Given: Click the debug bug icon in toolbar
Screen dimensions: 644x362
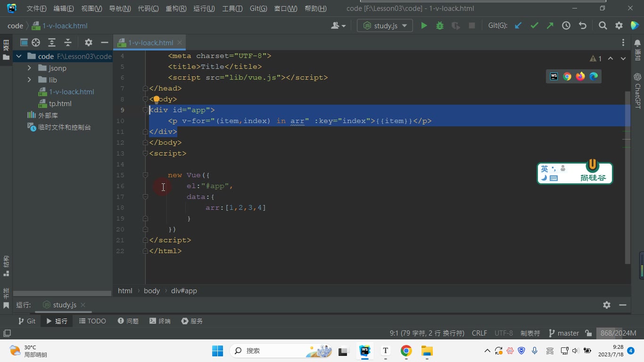Looking at the screenshot, I should 440,26.
